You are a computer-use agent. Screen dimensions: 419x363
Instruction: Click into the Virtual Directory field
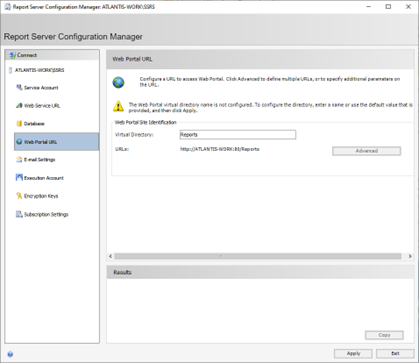pos(238,135)
